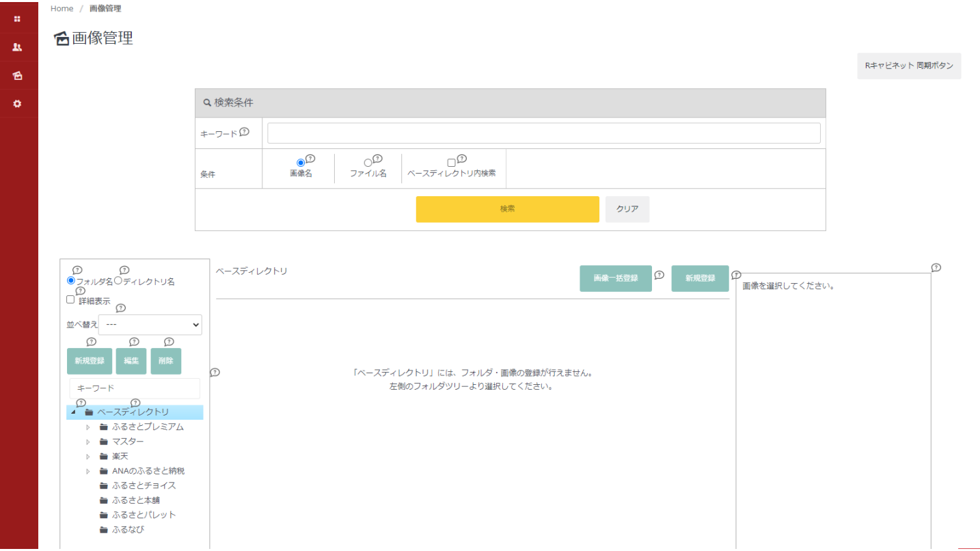Open the 並べ替え sort dropdown
The width and height of the screenshot is (980, 551).
coord(150,325)
